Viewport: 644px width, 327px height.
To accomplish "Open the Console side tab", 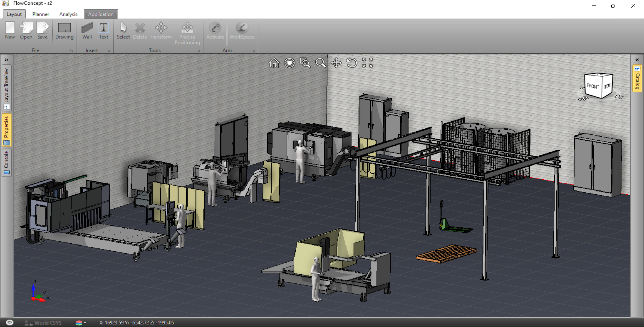I will click(x=6, y=163).
